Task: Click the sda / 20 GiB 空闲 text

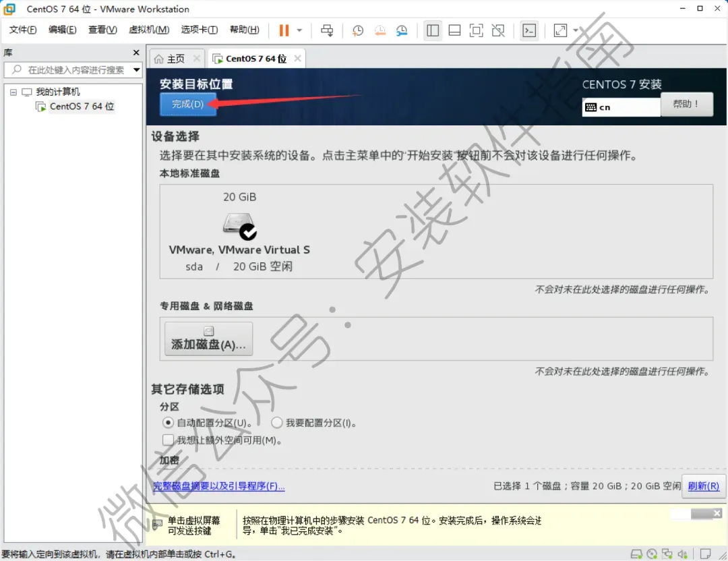Action: (239, 266)
